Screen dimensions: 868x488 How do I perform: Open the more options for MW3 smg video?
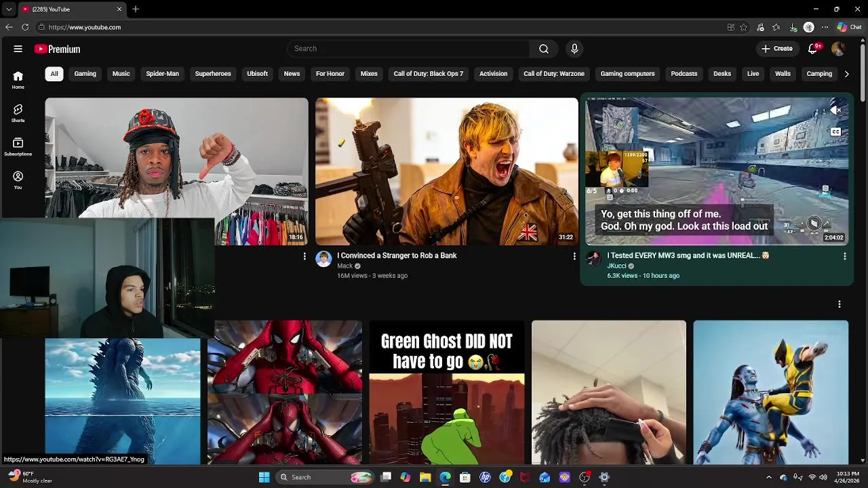click(844, 256)
